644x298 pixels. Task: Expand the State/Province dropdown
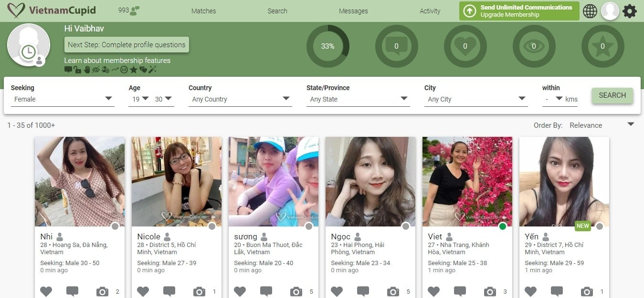[358, 99]
